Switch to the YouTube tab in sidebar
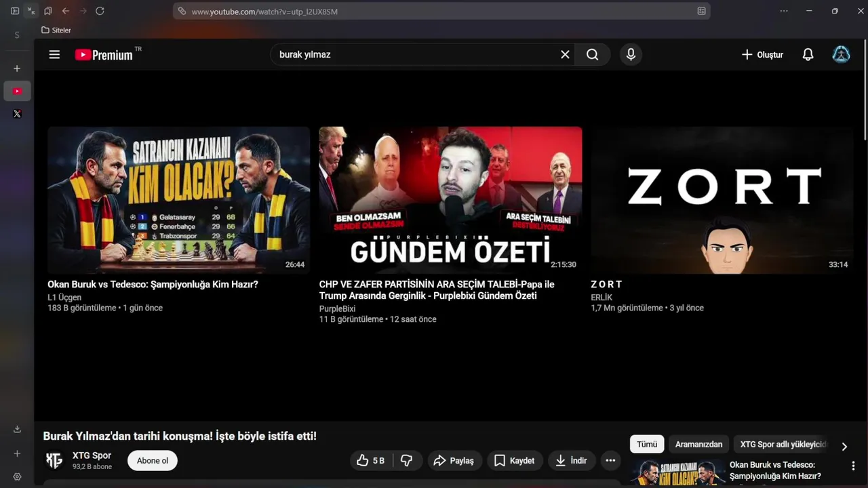868x488 pixels. click(x=17, y=91)
